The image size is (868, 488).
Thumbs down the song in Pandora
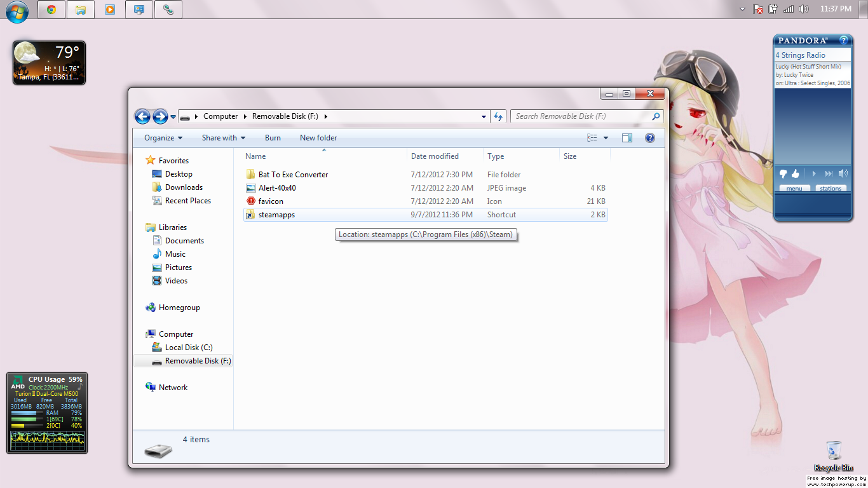pyautogui.click(x=783, y=173)
